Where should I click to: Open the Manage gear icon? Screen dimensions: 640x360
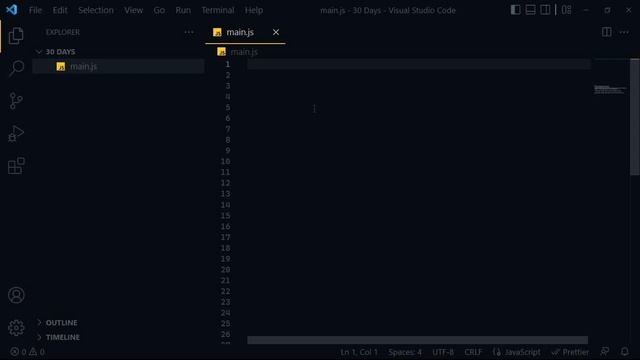(x=16, y=328)
